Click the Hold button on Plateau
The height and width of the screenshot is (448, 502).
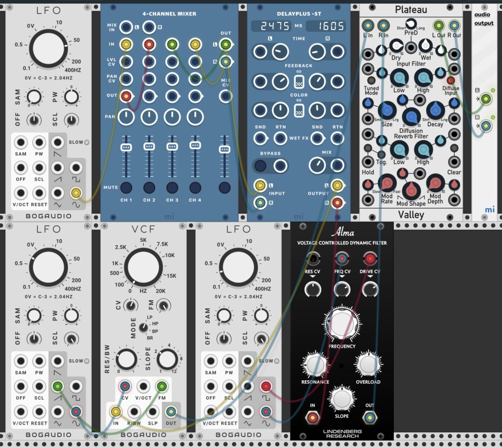click(x=368, y=148)
